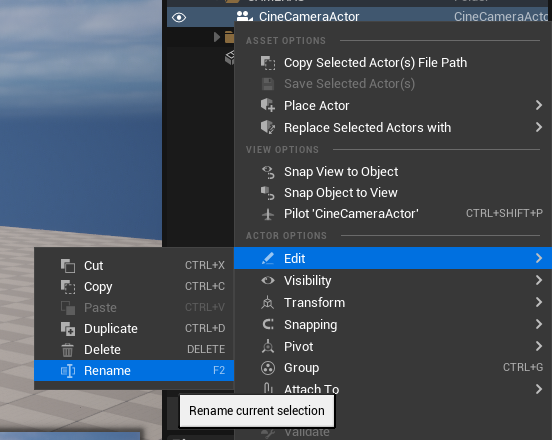Choose Copy from Edit submenu
The image size is (552, 440).
(134, 287)
